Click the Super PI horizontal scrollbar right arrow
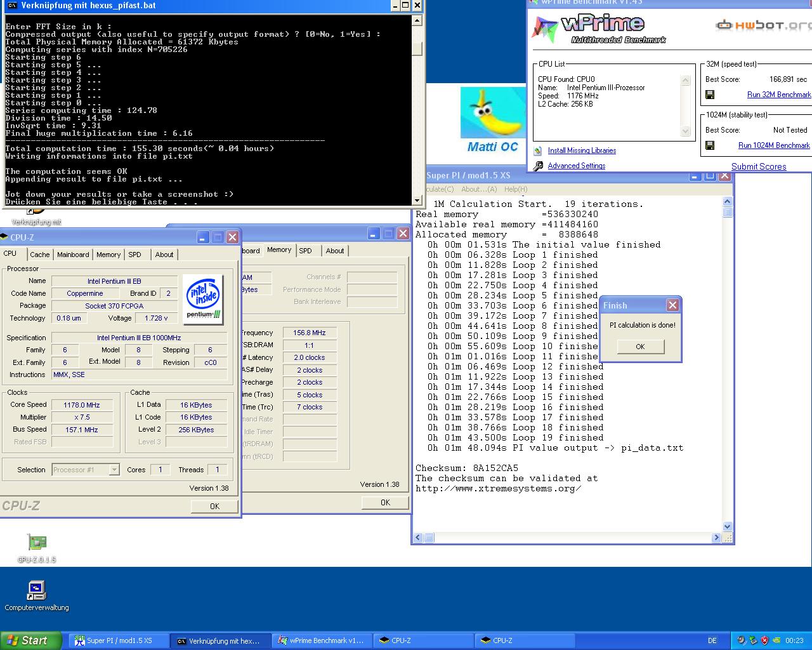Viewport: 812px width, 650px height. [x=717, y=538]
